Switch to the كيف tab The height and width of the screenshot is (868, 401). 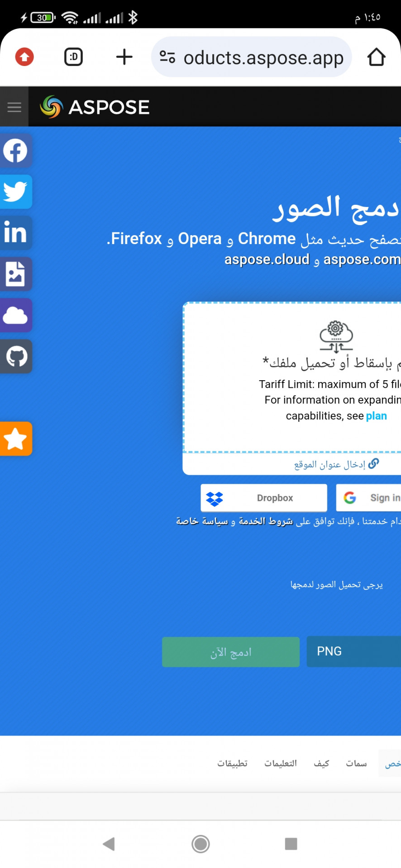click(x=322, y=763)
